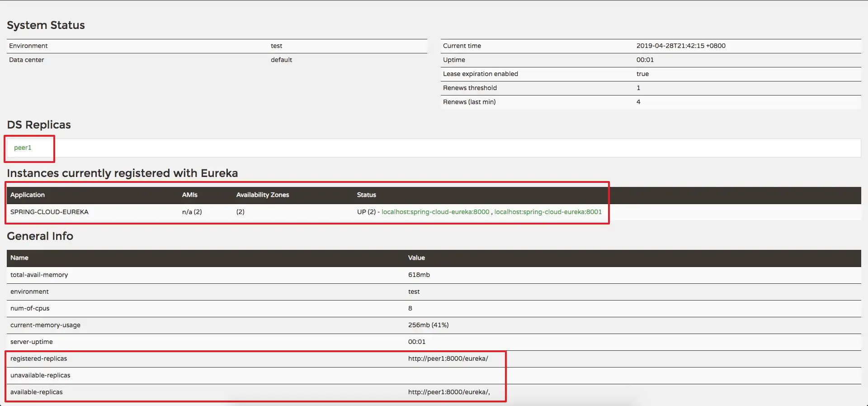This screenshot has height=406, width=868.
Task: Select the num-of-cpus row name
Action: 30,308
